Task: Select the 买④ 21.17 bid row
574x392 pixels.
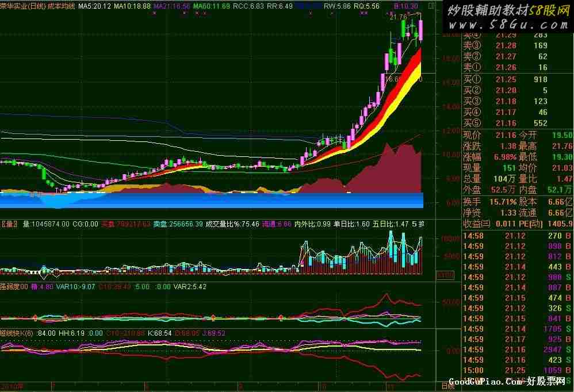Action: click(x=505, y=112)
